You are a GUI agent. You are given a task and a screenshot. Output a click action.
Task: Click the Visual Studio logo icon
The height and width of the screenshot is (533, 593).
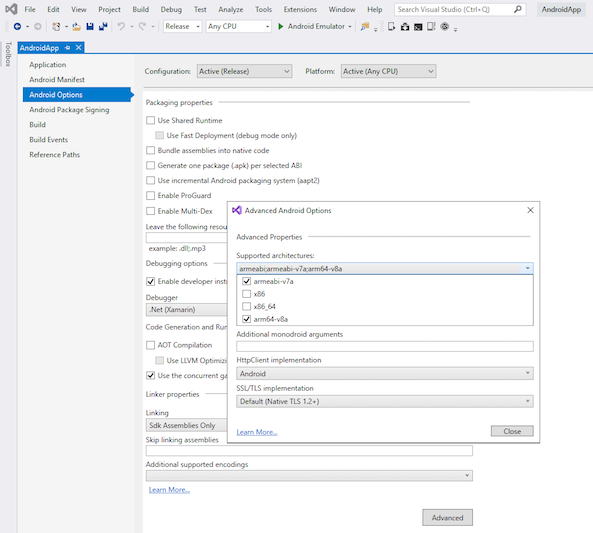coord(11,9)
